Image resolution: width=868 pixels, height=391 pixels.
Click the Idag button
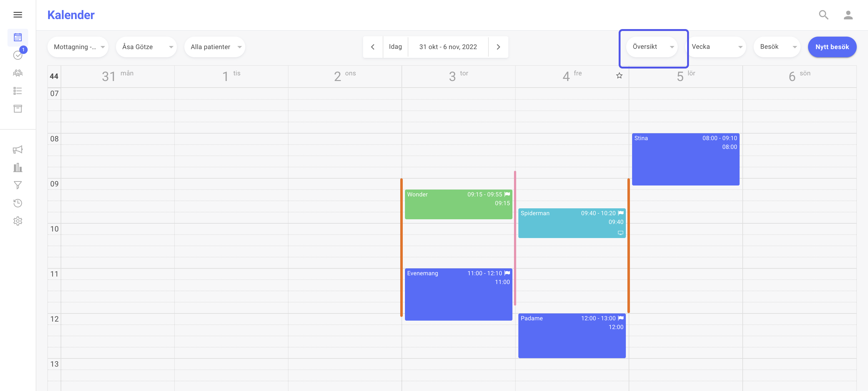(395, 47)
